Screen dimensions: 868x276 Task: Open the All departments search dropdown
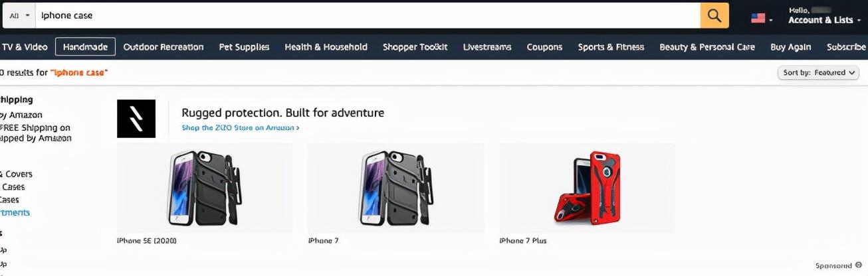click(19, 15)
